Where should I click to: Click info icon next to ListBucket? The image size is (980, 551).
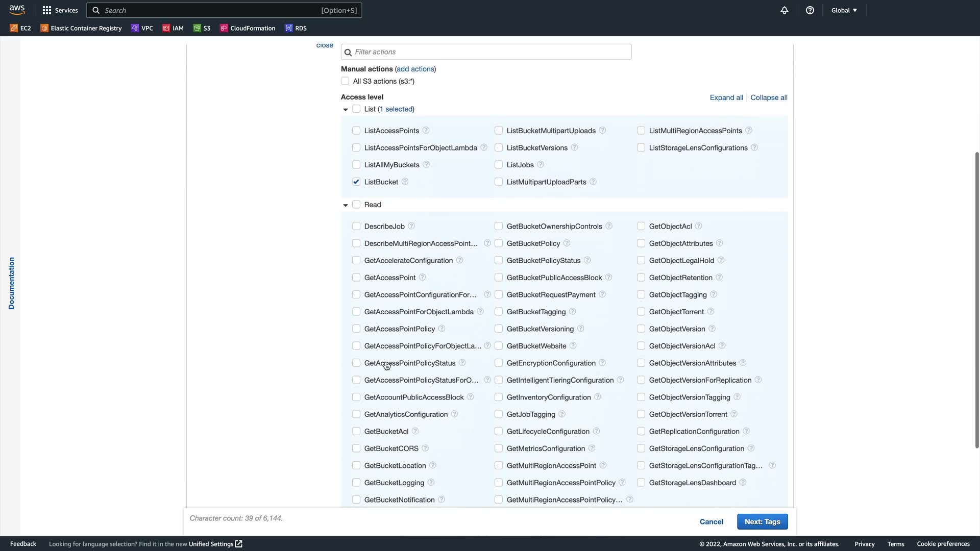405,182
